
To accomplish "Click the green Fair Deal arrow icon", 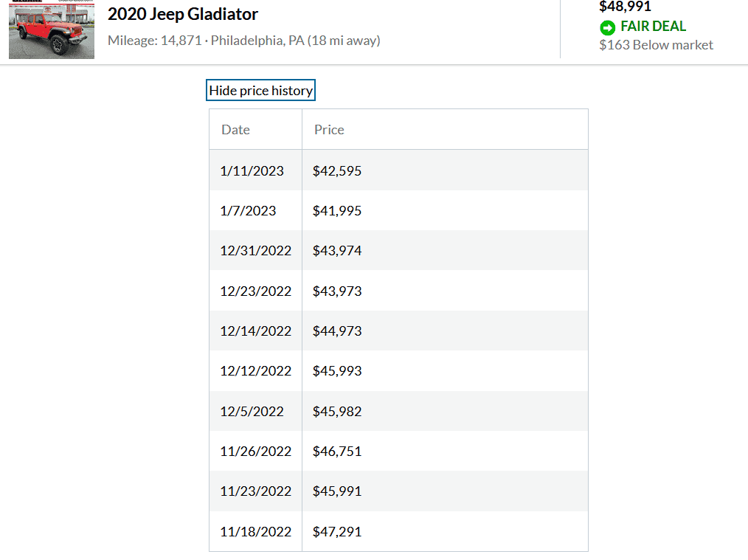I will tap(608, 27).
